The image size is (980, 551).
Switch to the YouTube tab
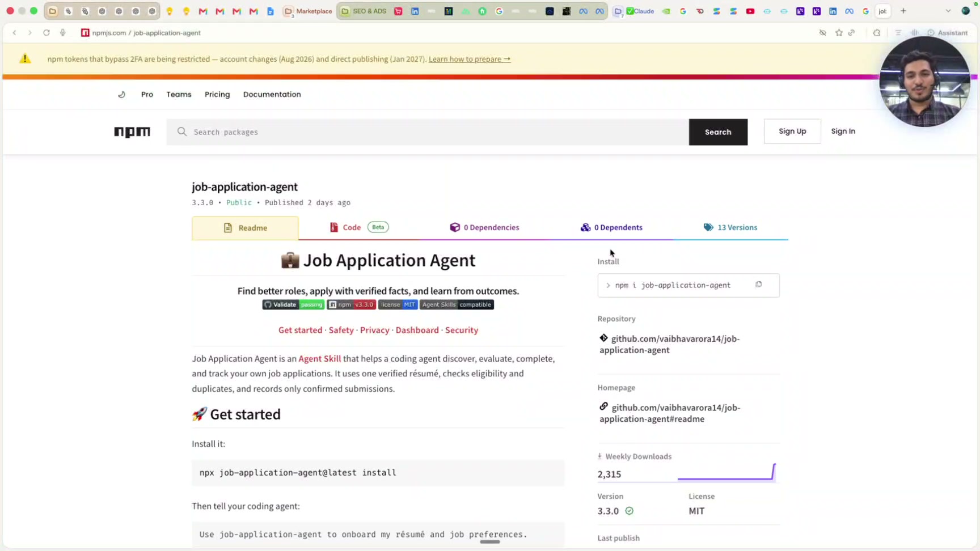[750, 11]
